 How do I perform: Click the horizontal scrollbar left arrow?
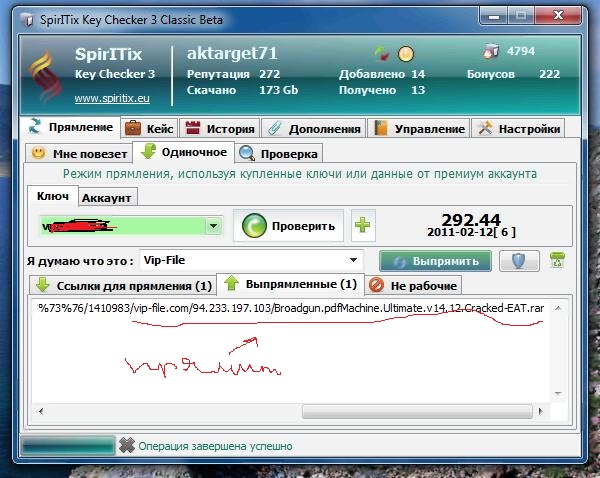(41, 411)
